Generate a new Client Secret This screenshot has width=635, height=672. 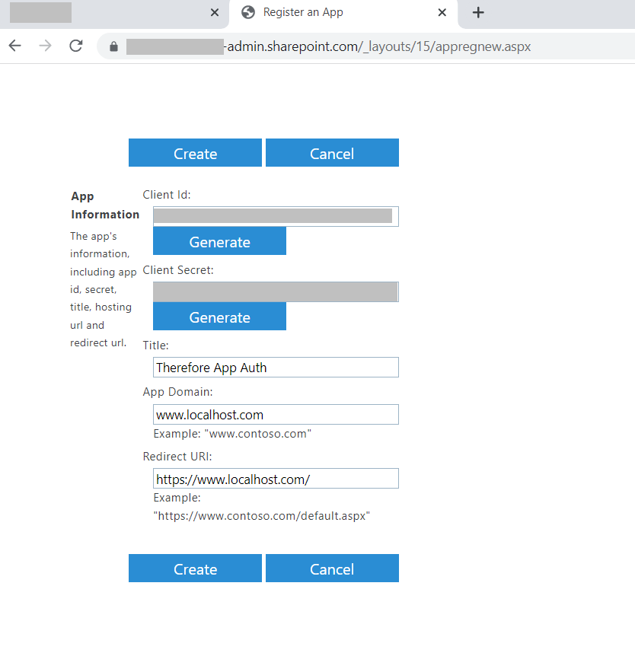coord(219,317)
